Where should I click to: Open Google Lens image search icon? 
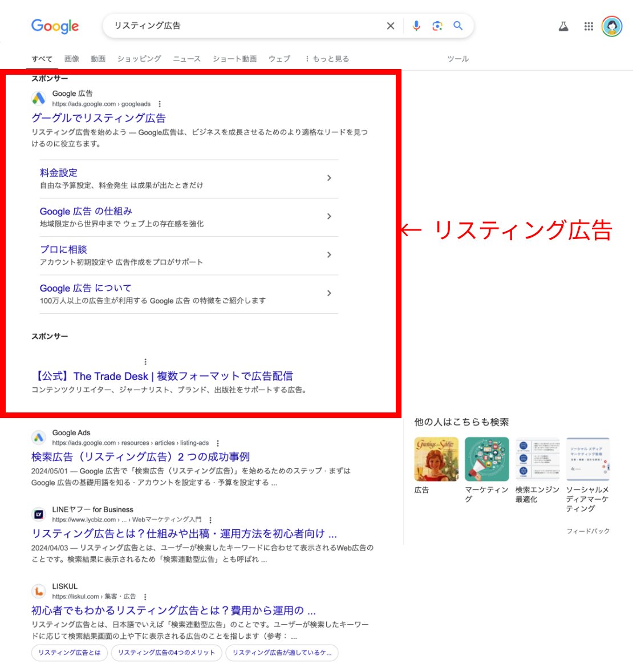point(437,26)
